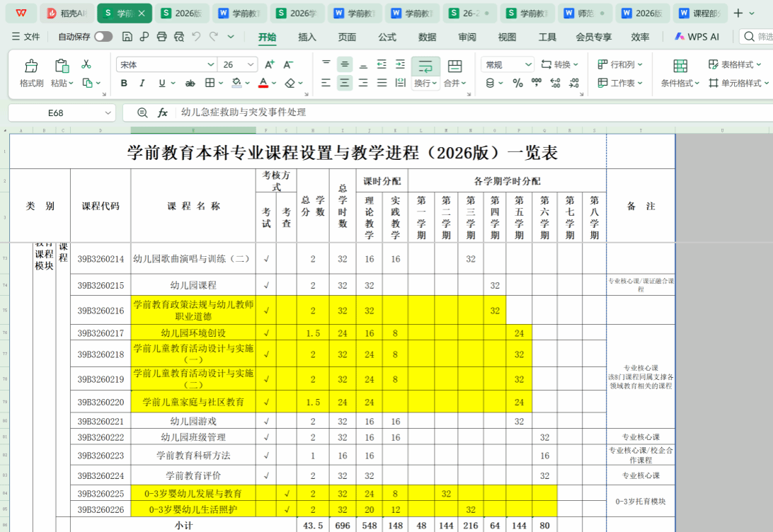Click the zoom magnifier in formula bar
The image size is (773, 532).
(x=142, y=112)
